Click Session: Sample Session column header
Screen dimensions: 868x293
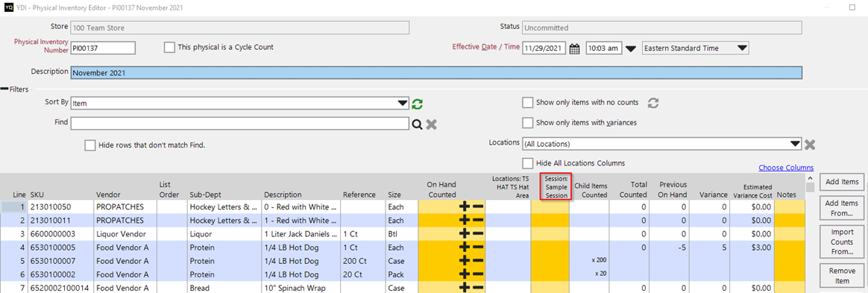tap(556, 188)
